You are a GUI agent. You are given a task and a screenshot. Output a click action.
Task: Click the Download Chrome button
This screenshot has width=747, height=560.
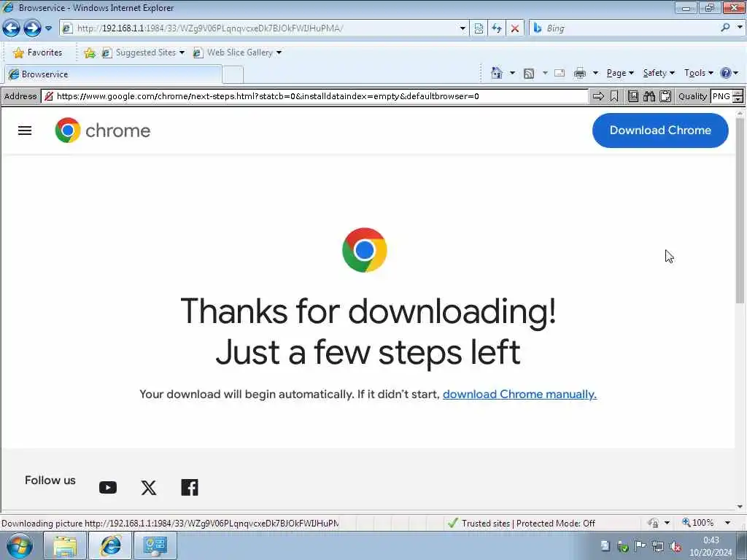(660, 131)
